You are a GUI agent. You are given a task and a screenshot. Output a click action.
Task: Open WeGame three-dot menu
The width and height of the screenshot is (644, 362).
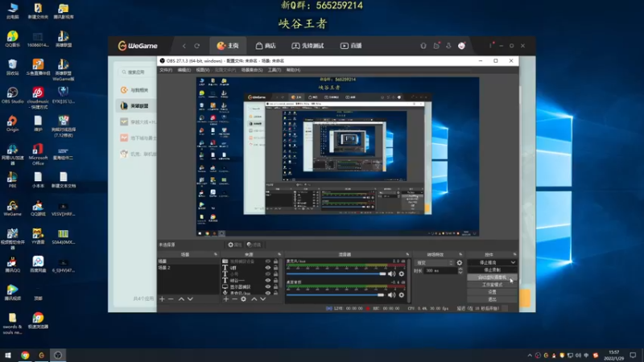(490, 46)
